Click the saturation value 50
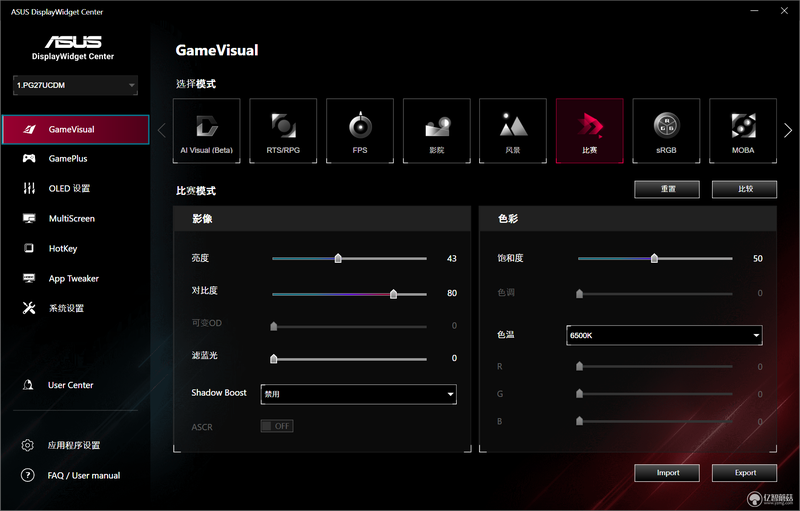800x511 pixels. click(758, 259)
